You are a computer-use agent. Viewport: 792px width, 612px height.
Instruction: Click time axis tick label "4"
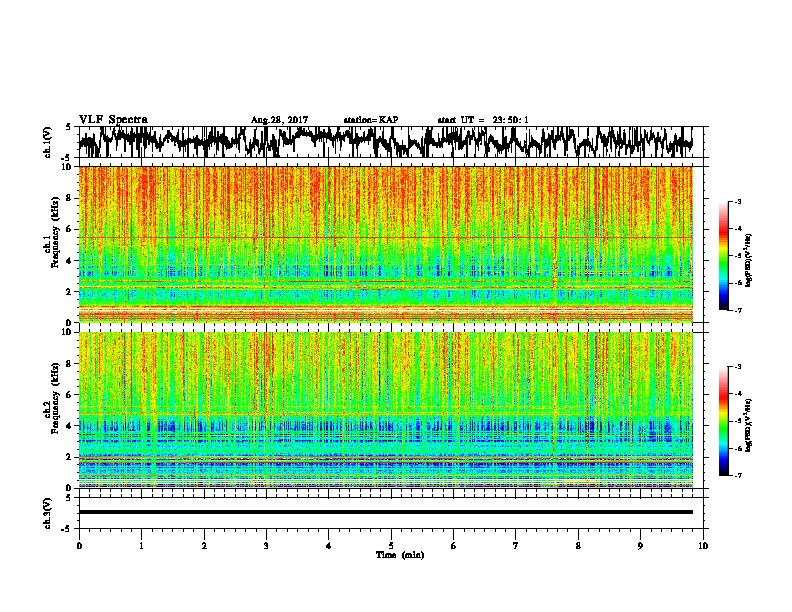click(x=329, y=546)
